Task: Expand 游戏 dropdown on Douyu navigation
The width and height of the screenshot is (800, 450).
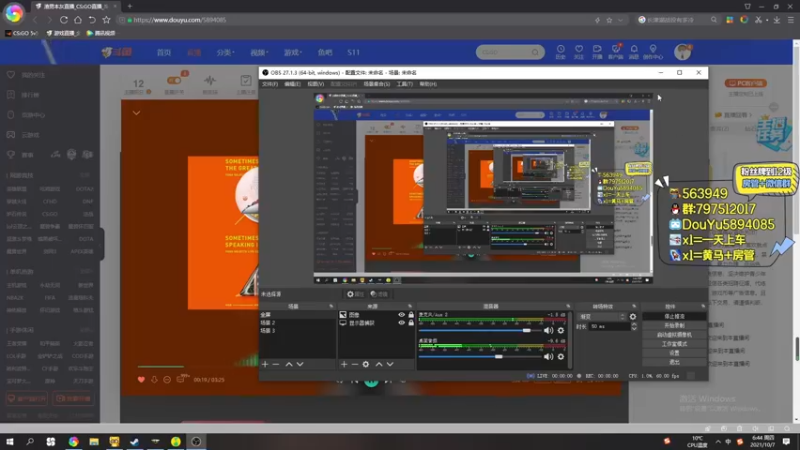Action: 293,53
